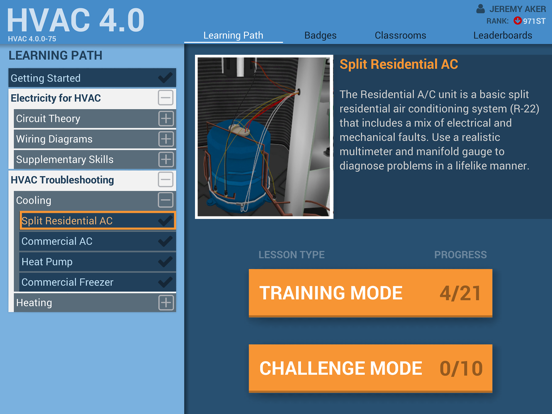Click the Split Residential AC orange heading
The width and height of the screenshot is (552, 414).
(x=399, y=64)
